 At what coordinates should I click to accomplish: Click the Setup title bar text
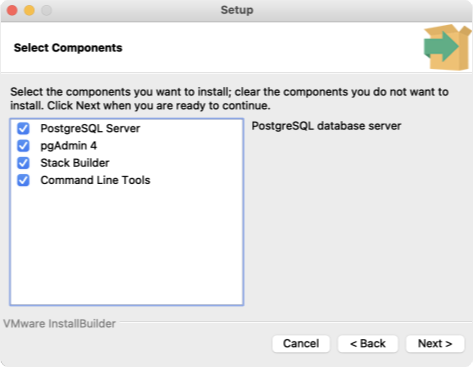(237, 10)
